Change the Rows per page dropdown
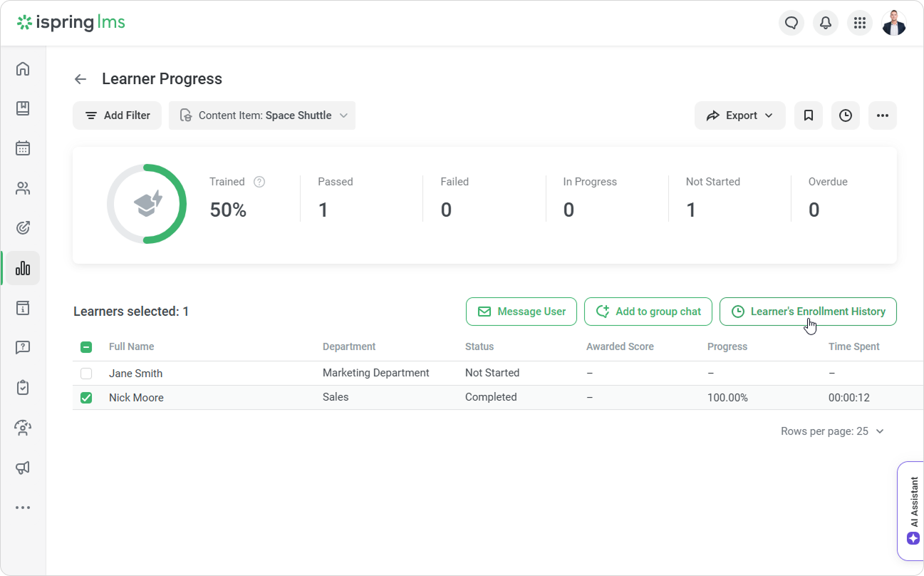 pyautogui.click(x=832, y=431)
